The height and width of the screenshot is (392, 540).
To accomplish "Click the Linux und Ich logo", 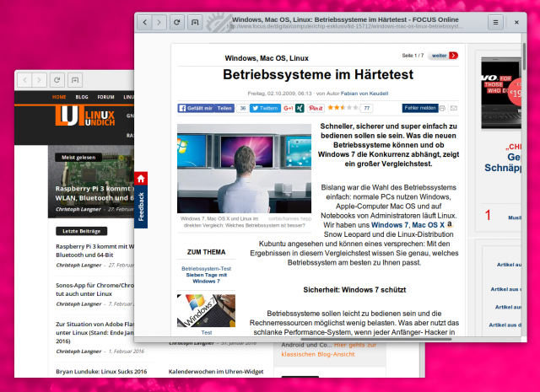I will [x=85, y=116].
